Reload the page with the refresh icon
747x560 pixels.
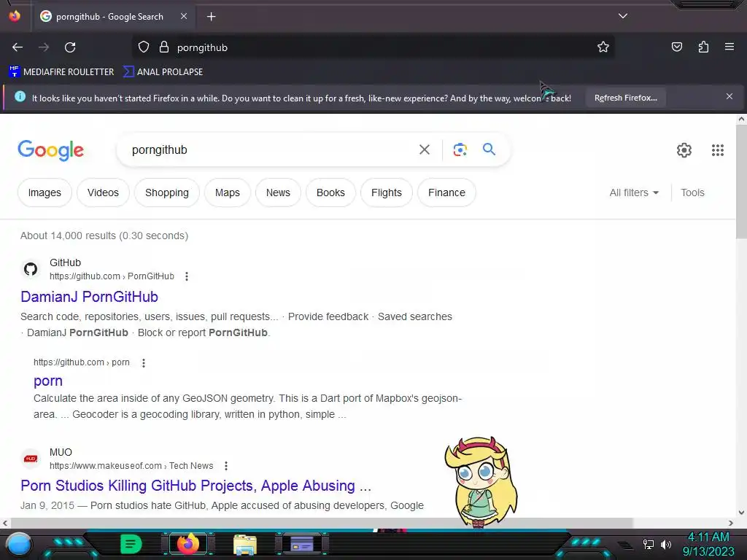tap(70, 47)
